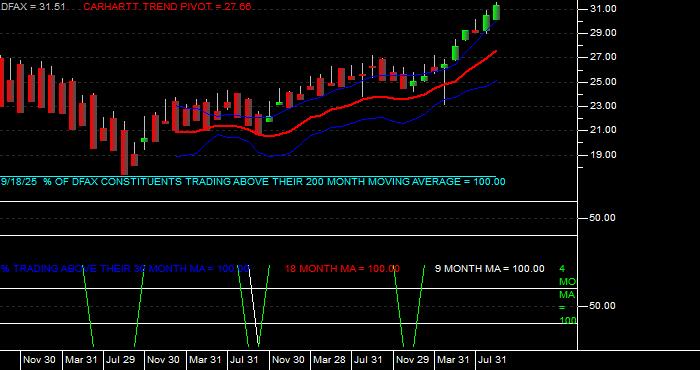The width and height of the screenshot is (700, 370).
Task: Select the green 4 MO MA label
Action: point(568,295)
